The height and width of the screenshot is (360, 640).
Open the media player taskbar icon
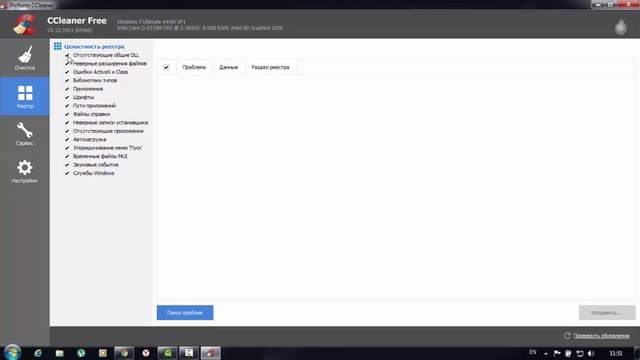[102, 353]
